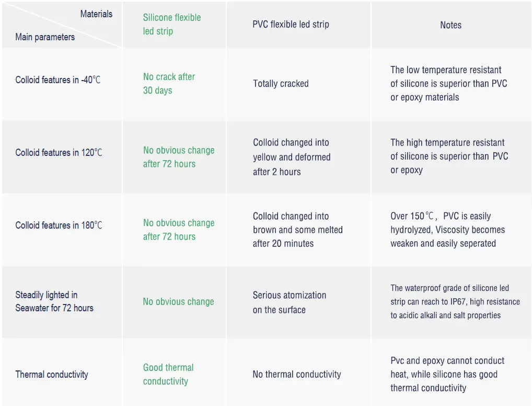
Task: Select the "Colloid features in 180°C" row label
Action: pyautogui.click(x=59, y=225)
